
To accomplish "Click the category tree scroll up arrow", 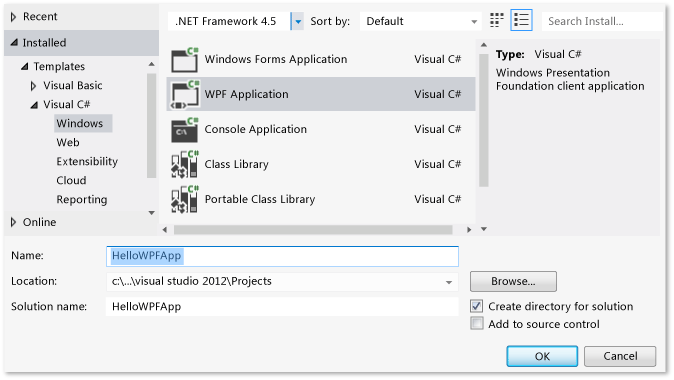I will pyautogui.click(x=151, y=64).
